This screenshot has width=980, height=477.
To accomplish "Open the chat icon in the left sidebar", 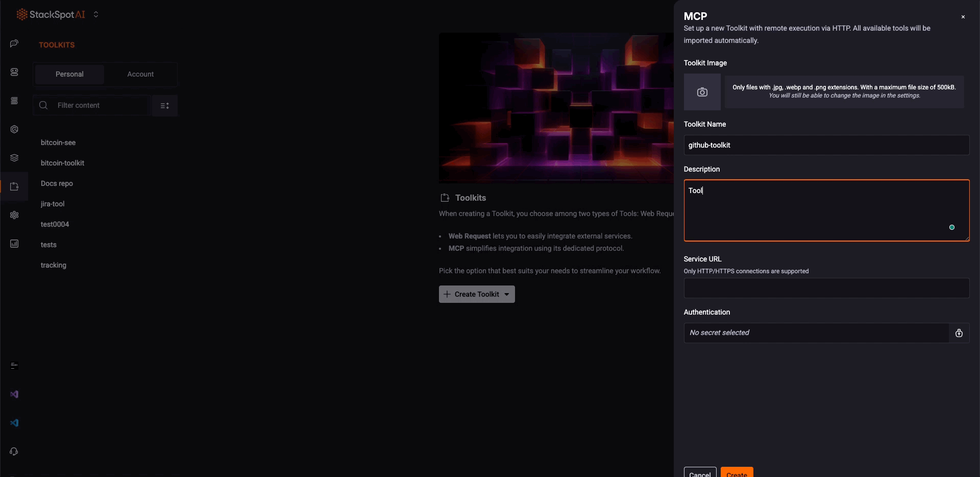I will pyautogui.click(x=14, y=43).
